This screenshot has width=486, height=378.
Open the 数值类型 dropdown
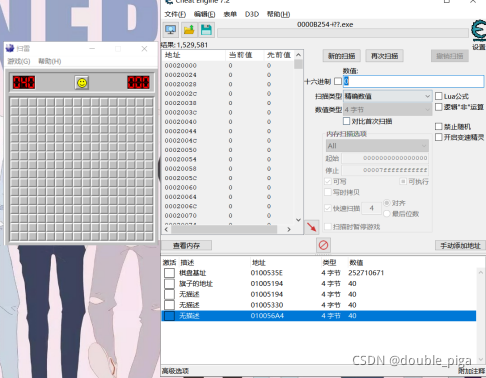[x=388, y=110]
